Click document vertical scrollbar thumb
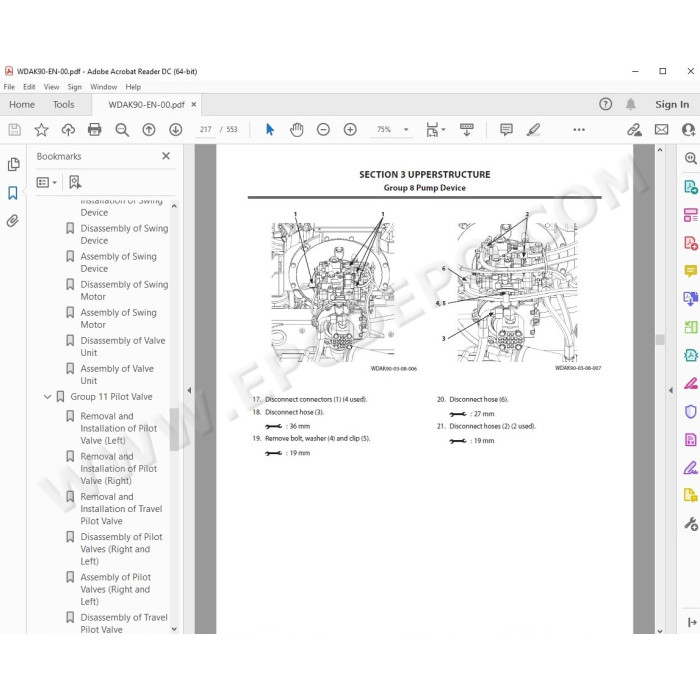The width and height of the screenshot is (700, 700). pyautogui.click(x=660, y=339)
